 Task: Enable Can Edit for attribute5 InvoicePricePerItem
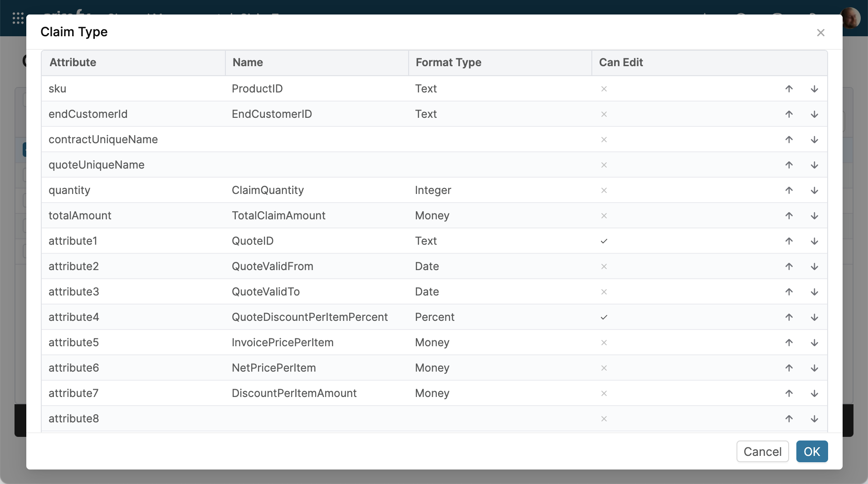click(604, 343)
